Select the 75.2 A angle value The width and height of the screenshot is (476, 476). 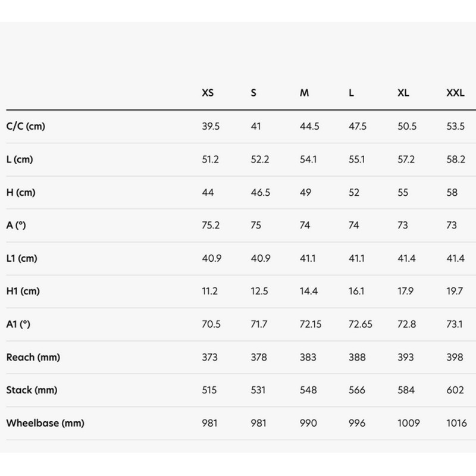[x=211, y=226]
